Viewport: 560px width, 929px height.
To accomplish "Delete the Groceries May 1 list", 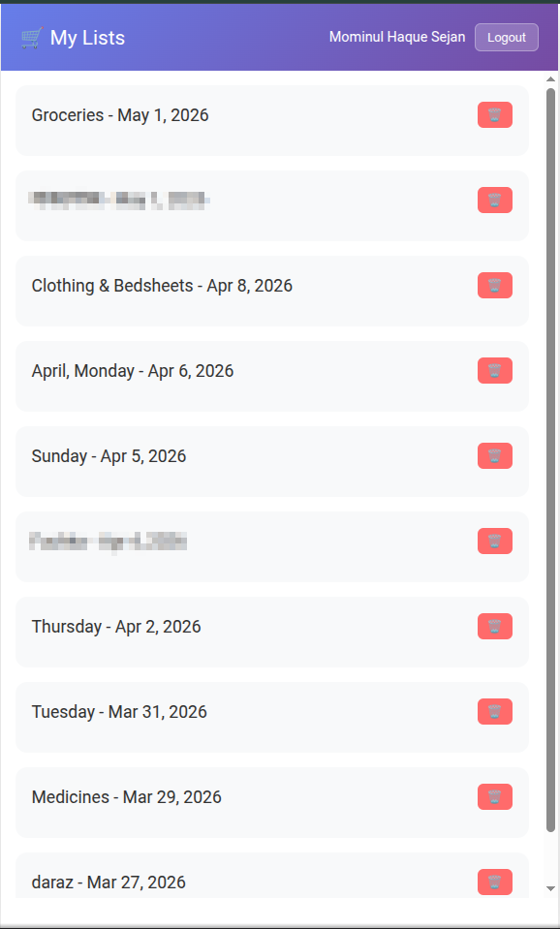I will coord(495,115).
